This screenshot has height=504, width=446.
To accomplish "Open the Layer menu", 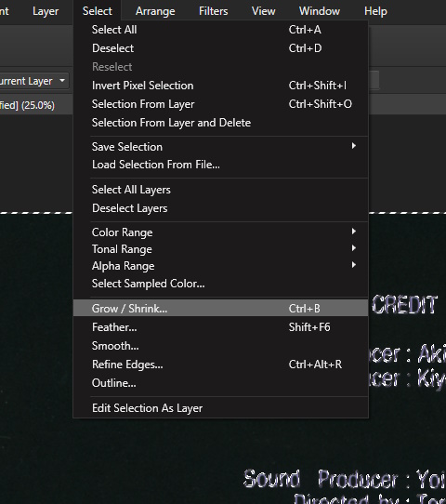I will [x=46, y=11].
